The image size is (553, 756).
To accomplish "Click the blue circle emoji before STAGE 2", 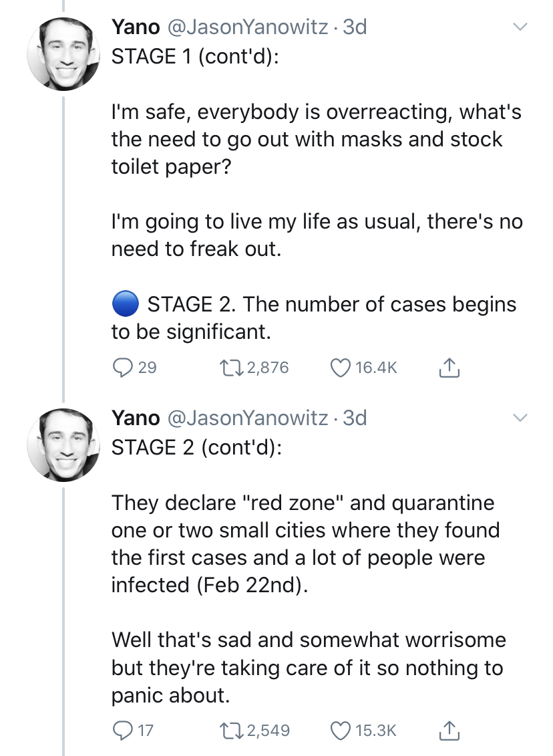I will pos(125,304).
